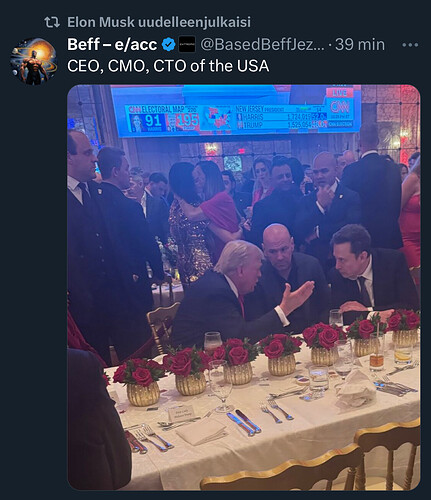431x500 pixels.
Task: Click the crumpled white napkin on table
Action: (x=356, y=389)
